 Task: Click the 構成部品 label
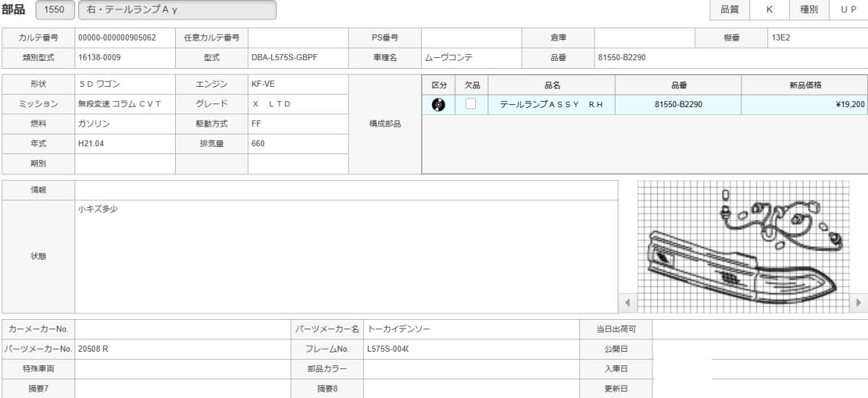(x=385, y=124)
